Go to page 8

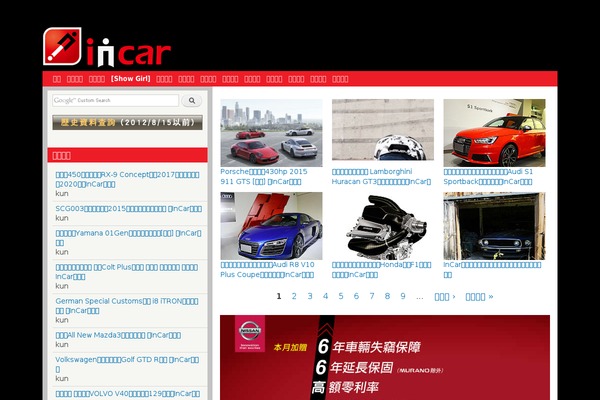tap(387, 296)
